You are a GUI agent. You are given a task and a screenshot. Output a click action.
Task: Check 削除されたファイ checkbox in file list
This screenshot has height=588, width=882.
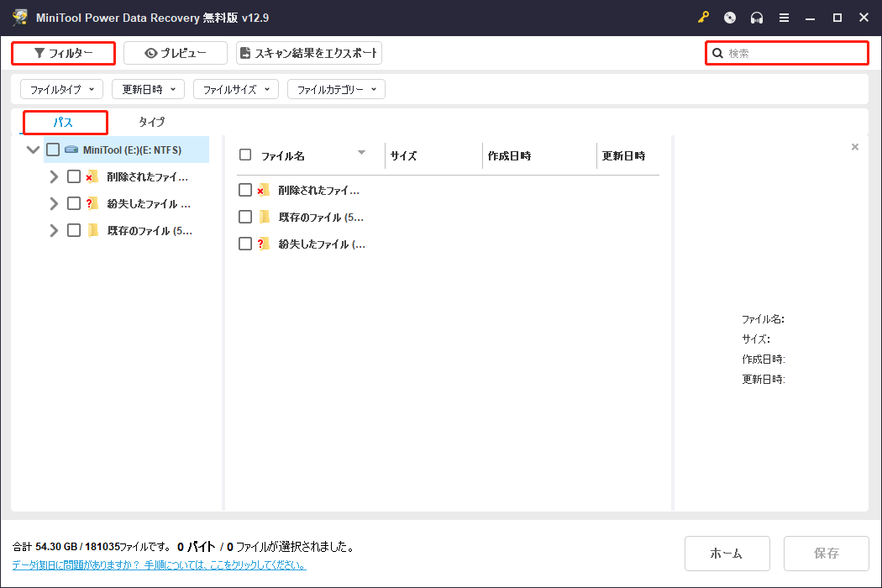pos(245,190)
